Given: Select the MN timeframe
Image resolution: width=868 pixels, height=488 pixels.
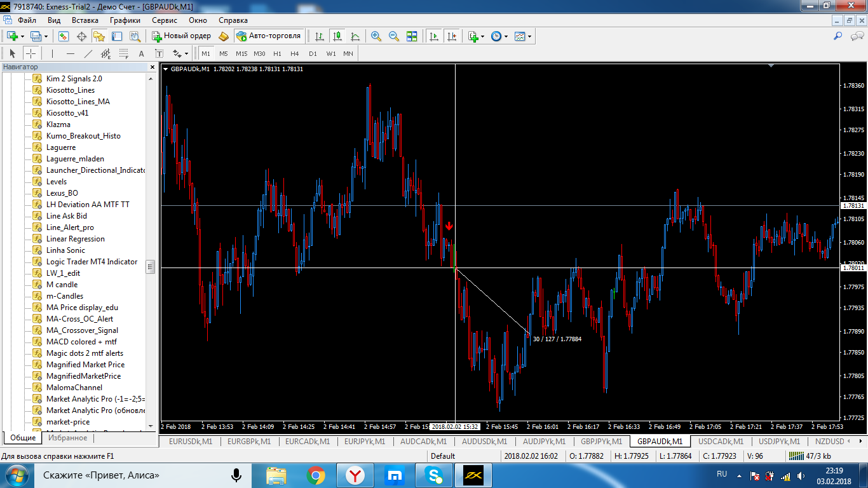Looking at the screenshot, I should (x=348, y=53).
